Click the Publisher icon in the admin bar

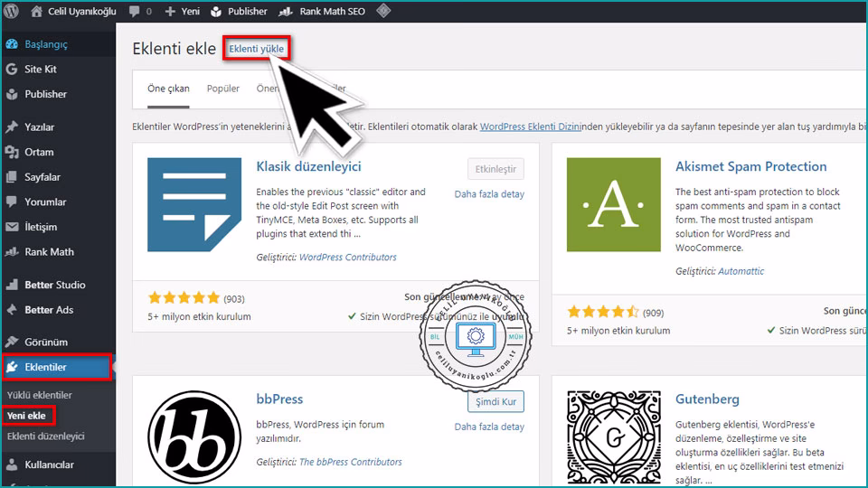(x=216, y=11)
